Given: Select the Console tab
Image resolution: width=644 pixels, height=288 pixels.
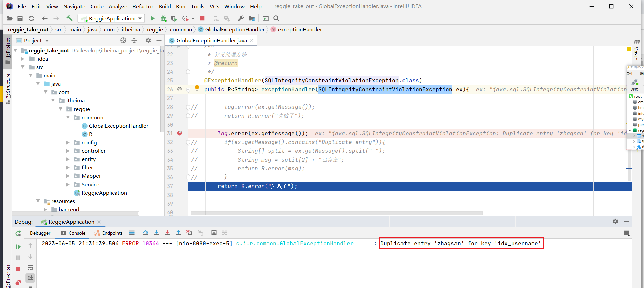Looking at the screenshot, I should point(73,233).
